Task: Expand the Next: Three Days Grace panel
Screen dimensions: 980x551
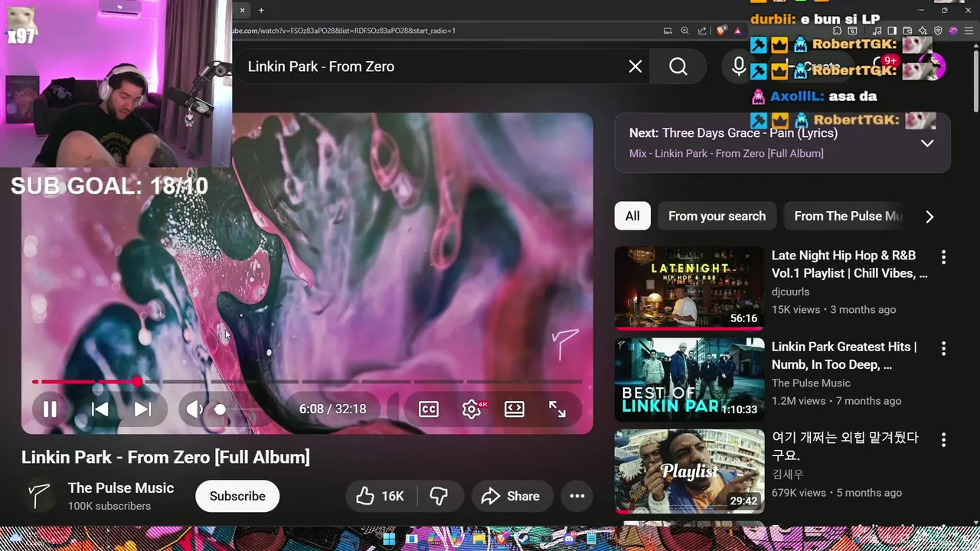Action: pyautogui.click(x=927, y=143)
